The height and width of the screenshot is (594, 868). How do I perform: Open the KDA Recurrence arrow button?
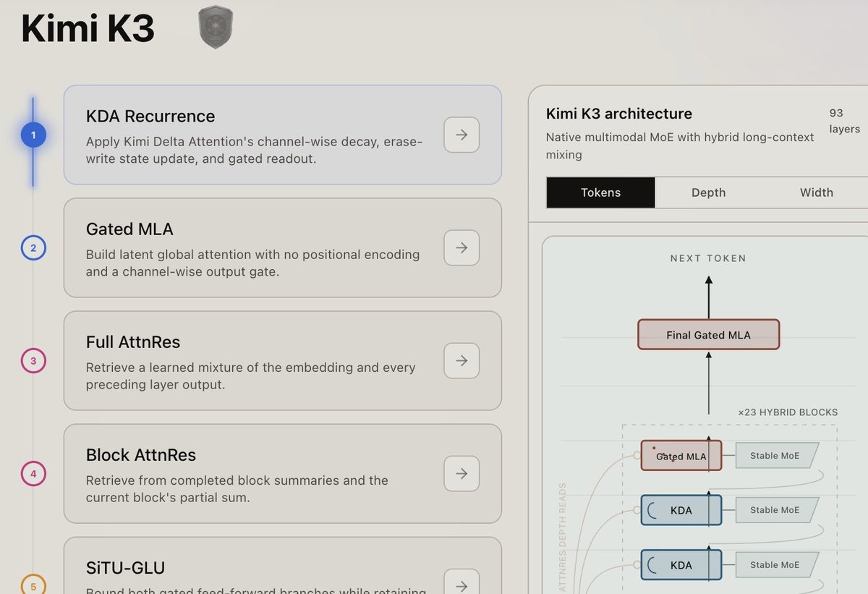461,135
